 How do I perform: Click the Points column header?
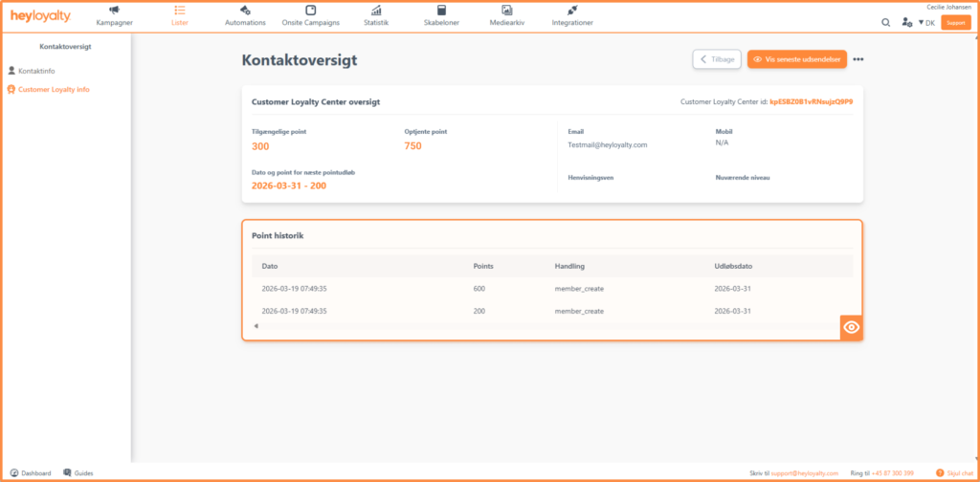coord(483,266)
